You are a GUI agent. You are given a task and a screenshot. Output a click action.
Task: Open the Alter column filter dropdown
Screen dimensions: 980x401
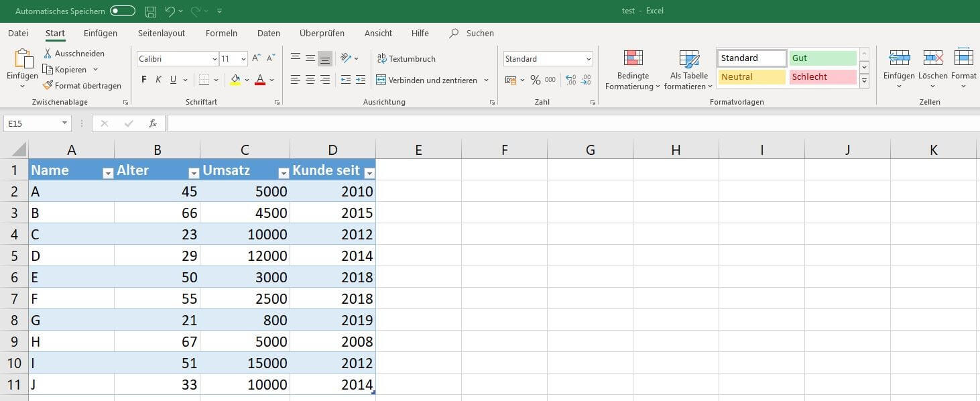193,173
